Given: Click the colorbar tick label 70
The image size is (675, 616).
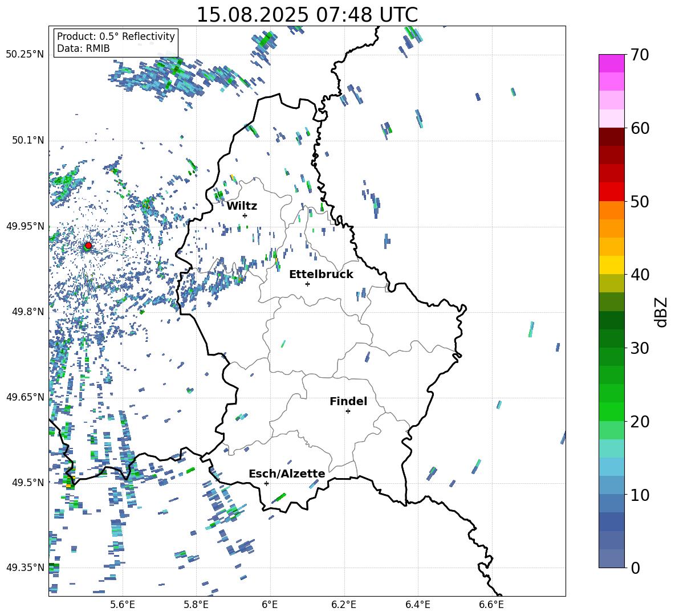Looking at the screenshot, I should [x=640, y=55].
